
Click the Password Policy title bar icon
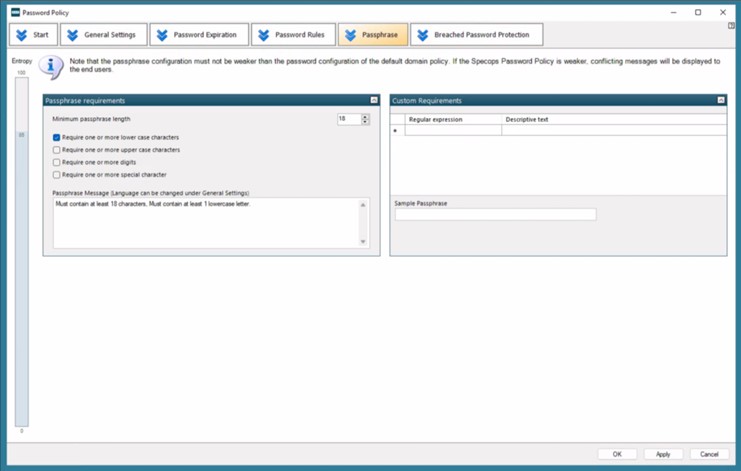(16, 12)
